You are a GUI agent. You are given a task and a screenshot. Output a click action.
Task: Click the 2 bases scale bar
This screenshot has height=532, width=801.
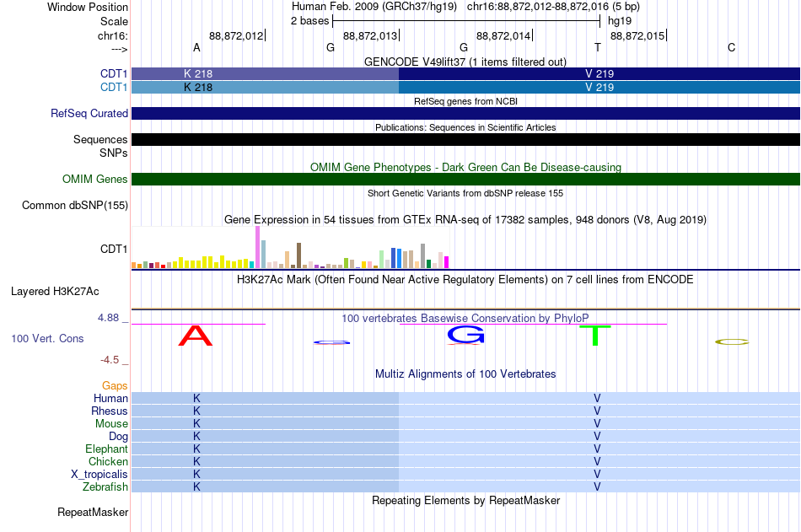(x=466, y=21)
